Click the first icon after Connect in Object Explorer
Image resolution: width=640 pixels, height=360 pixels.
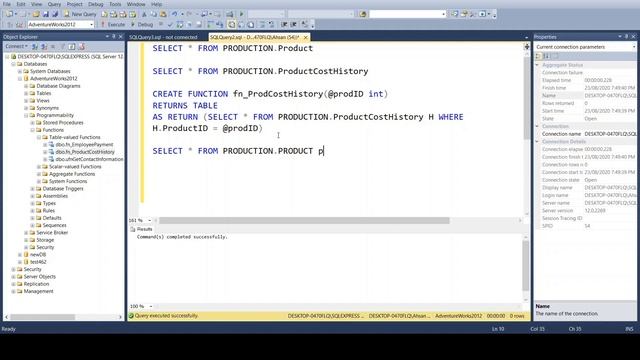point(35,47)
